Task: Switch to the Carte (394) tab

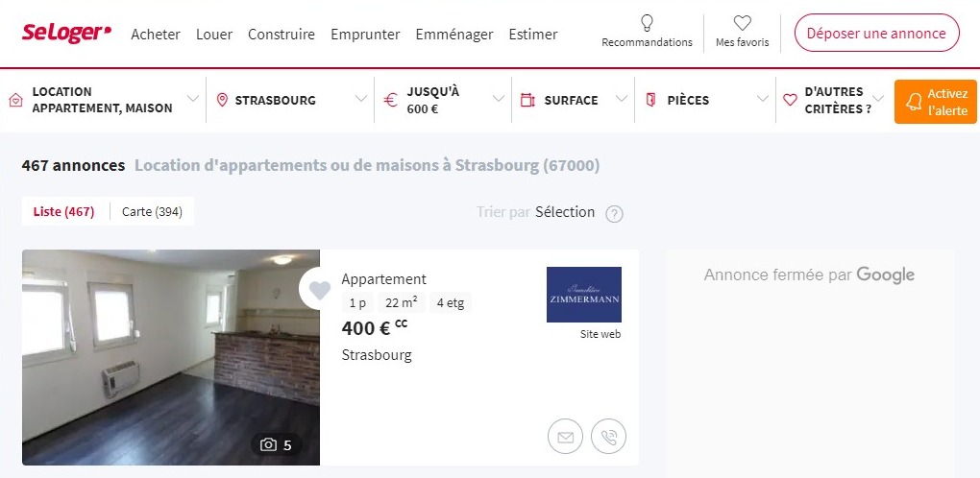Action: pyautogui.click(x=152, y=211)
